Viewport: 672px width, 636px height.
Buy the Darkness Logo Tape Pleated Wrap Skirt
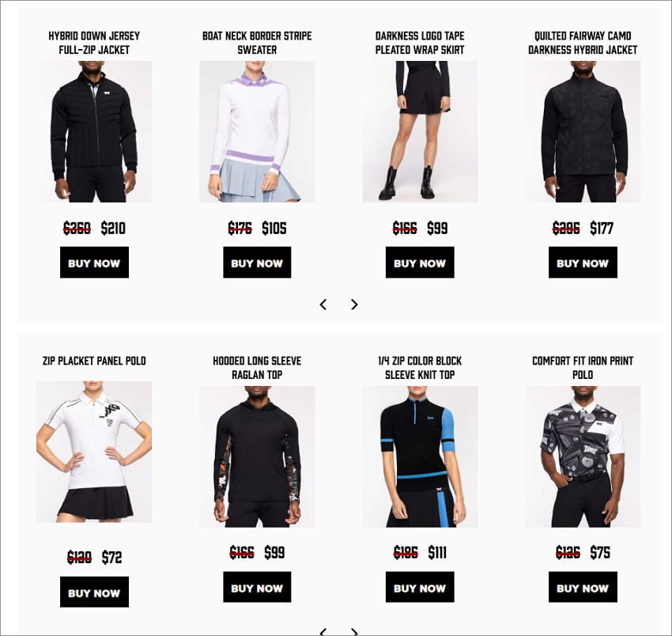tap(420, 263)
